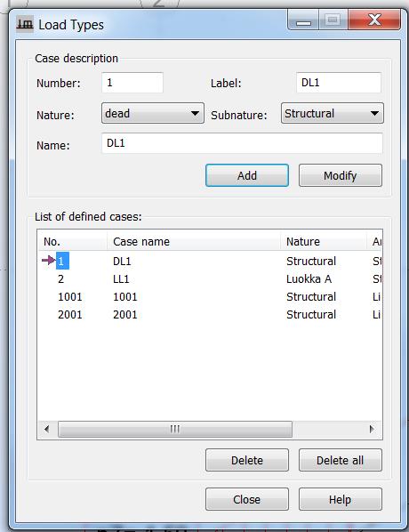Click the Delete all button

click(341, 460)
